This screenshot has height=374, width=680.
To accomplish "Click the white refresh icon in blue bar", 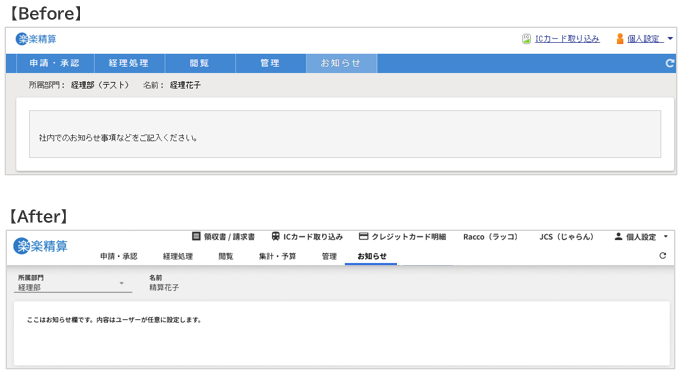I will coord(670,63).
